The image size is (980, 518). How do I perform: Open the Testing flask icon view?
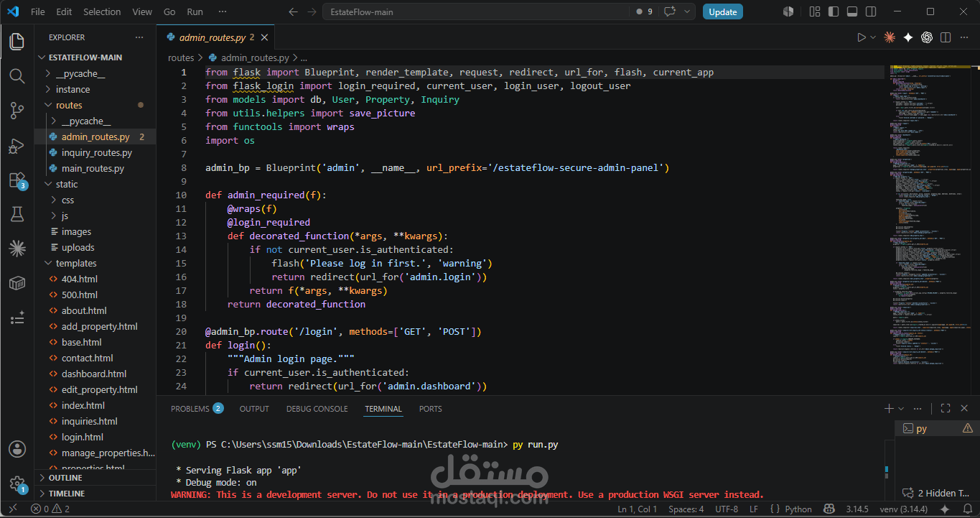point(17,214)
